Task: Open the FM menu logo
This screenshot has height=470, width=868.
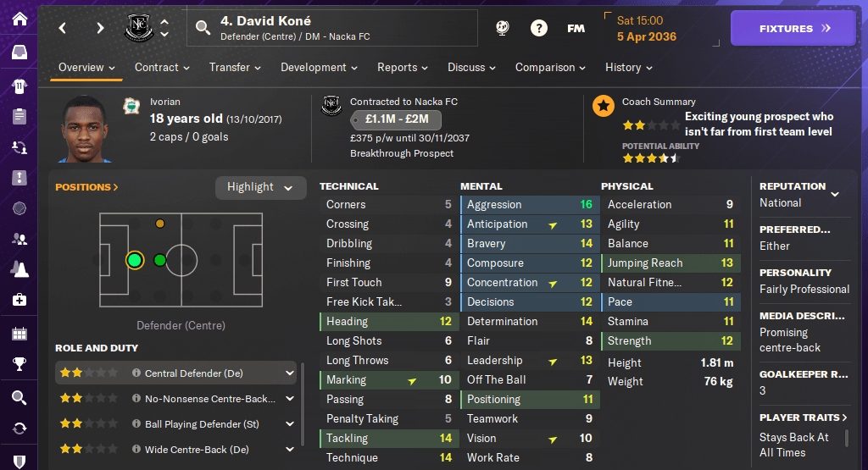Action: (x=576, y=28)
